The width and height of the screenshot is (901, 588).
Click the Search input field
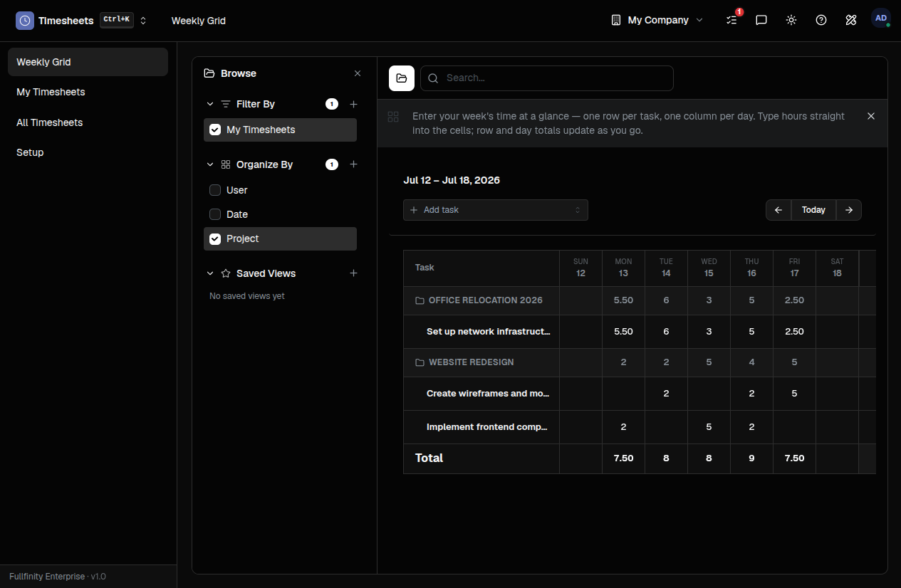tap(546, 78)
